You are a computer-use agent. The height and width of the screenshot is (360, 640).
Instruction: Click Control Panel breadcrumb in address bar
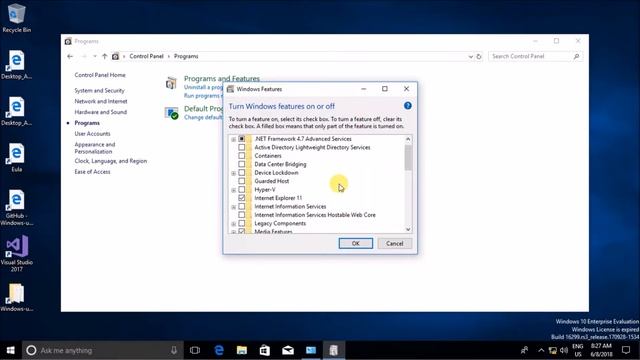[146, 56]
